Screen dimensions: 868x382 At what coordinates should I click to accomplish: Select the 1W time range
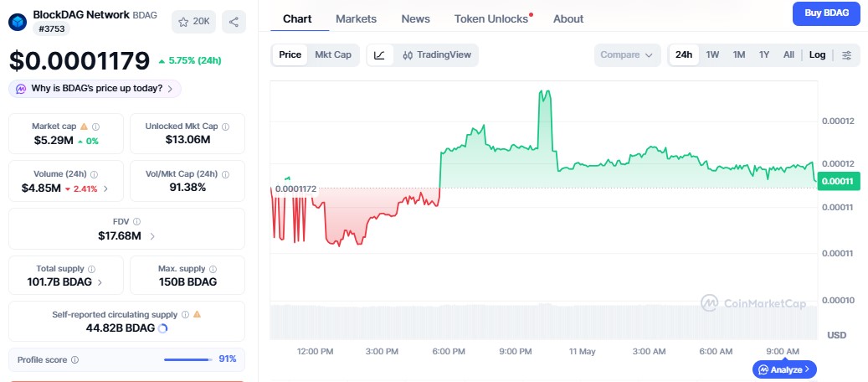tap(712, 55)
